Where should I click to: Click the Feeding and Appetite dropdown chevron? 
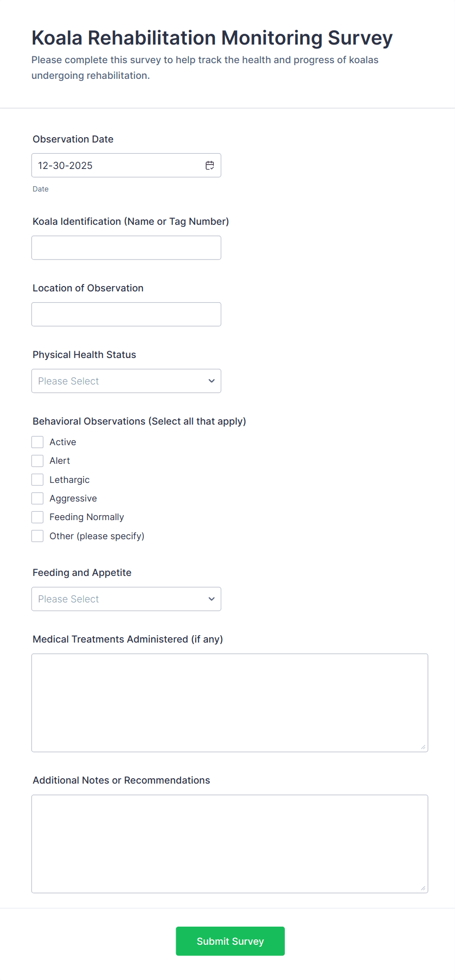point(211,598)
